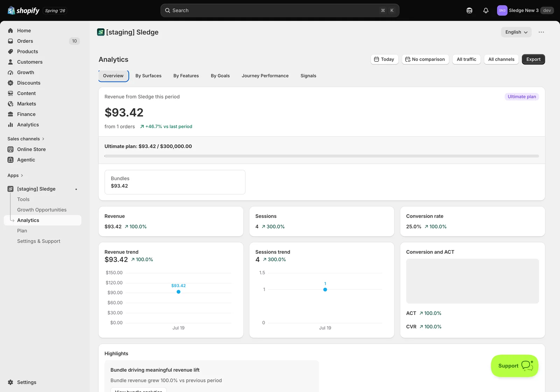Screen dimensions: 560x392
Task: Open the Sledge Tools page
Action: (23, 199)
